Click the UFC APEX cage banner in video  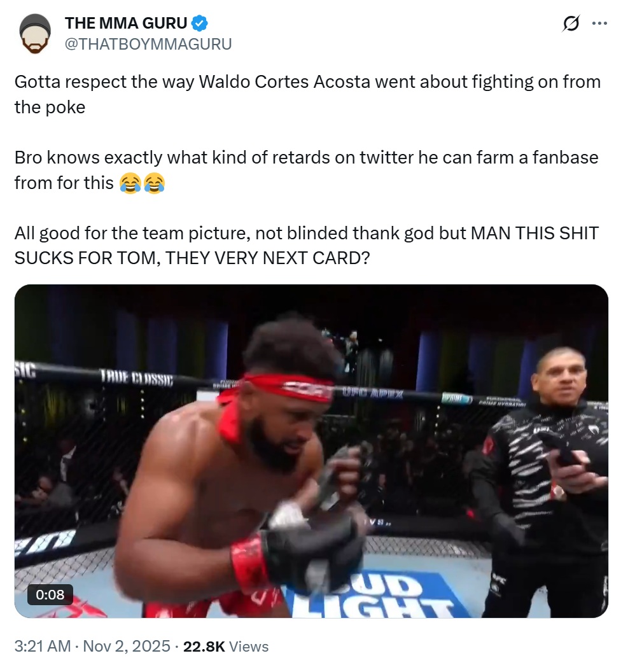[x=372, y=393]
